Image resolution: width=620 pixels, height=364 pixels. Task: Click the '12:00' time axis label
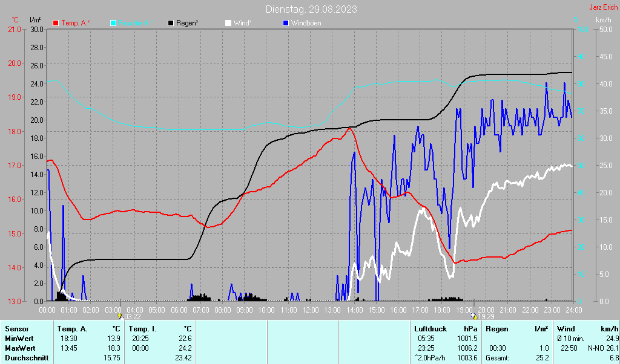pos(310,310)
